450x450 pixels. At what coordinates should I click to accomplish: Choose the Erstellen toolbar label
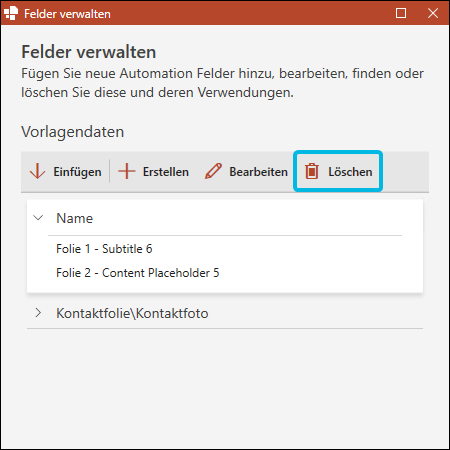pyautogui.click(x=166, y=172)
